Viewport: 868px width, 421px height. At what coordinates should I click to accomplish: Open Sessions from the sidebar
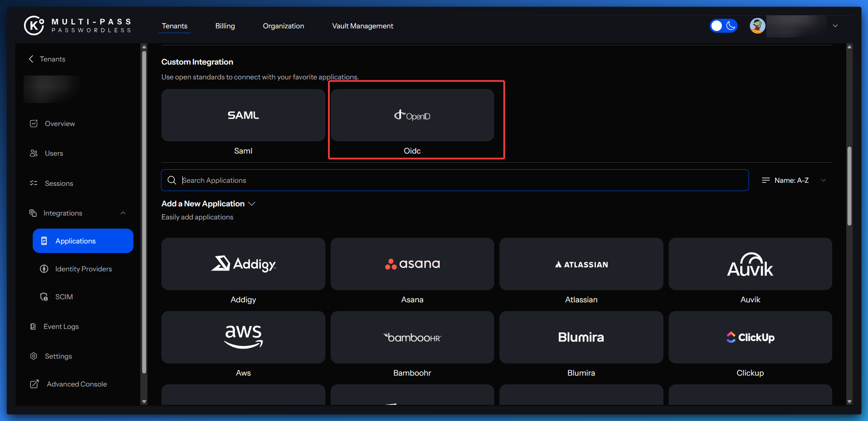pos(58,183)
